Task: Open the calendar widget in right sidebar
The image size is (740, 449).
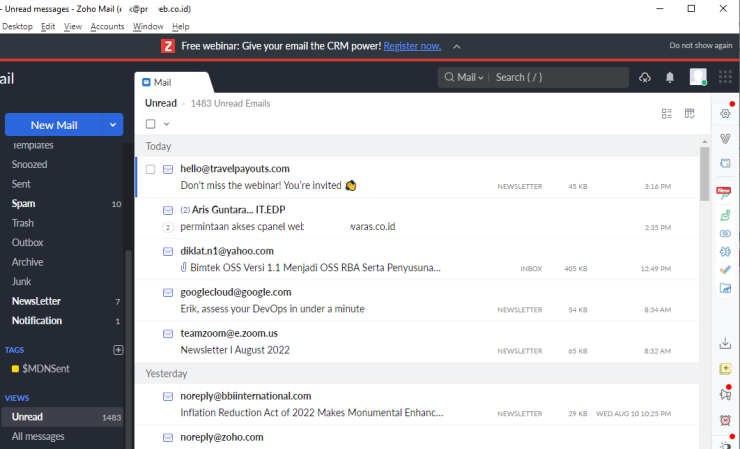Action: pyautogui.click(x=725, y=163)
